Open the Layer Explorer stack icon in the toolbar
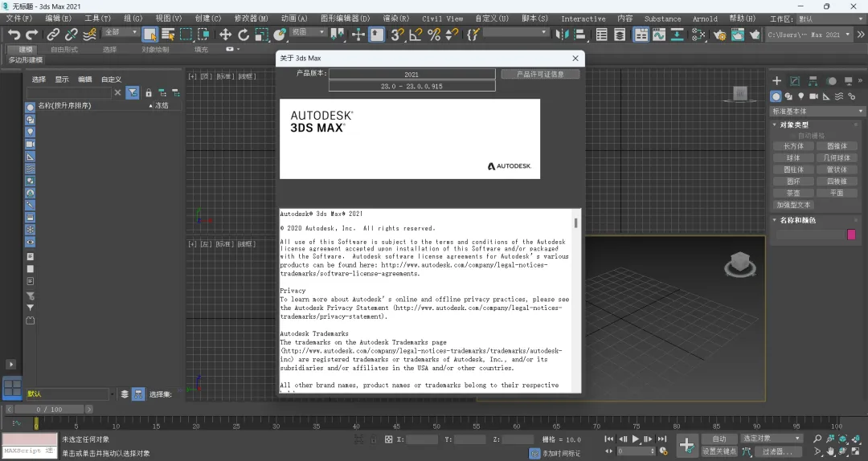Screen dimensions: 868x461 620,35
